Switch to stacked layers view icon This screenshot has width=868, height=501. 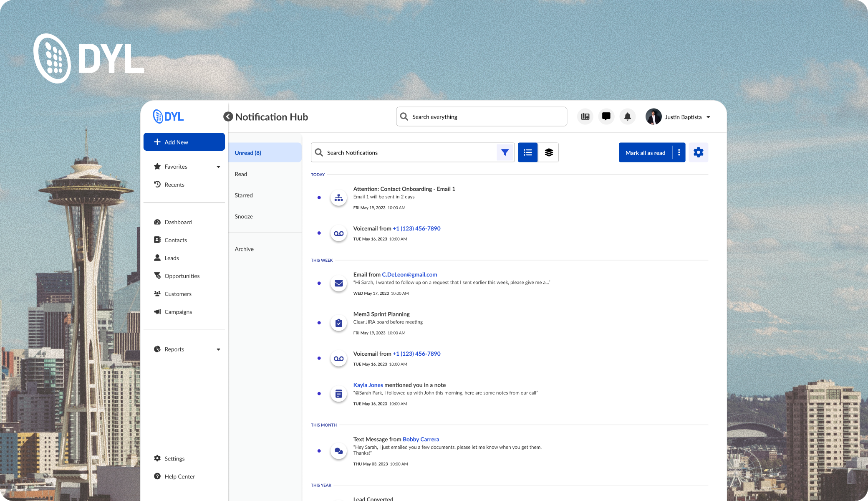[549, 152]
